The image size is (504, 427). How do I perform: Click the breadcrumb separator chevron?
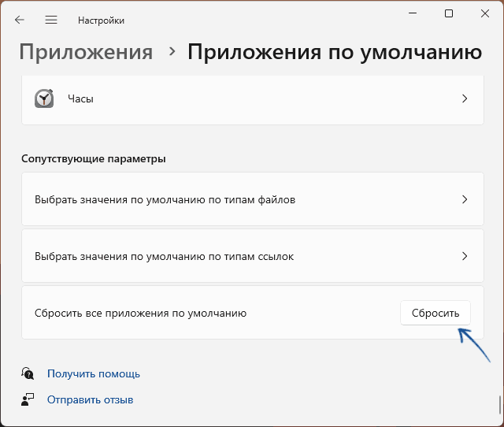(x=172, y=51)
